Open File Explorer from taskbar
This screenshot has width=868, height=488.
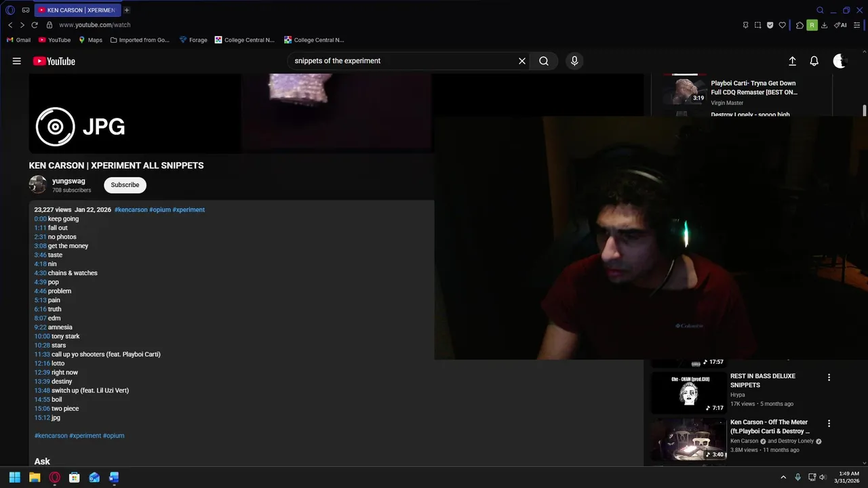[x=35, y=477]
